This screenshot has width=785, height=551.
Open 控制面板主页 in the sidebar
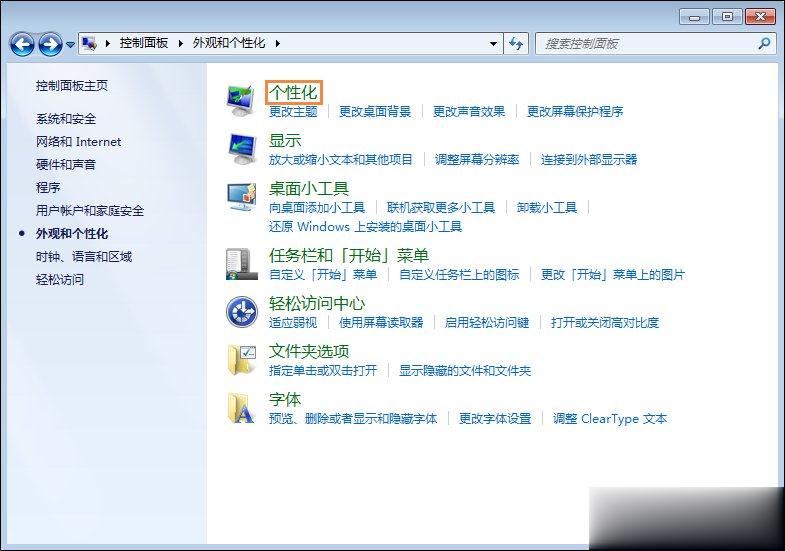tap(72, 86)
